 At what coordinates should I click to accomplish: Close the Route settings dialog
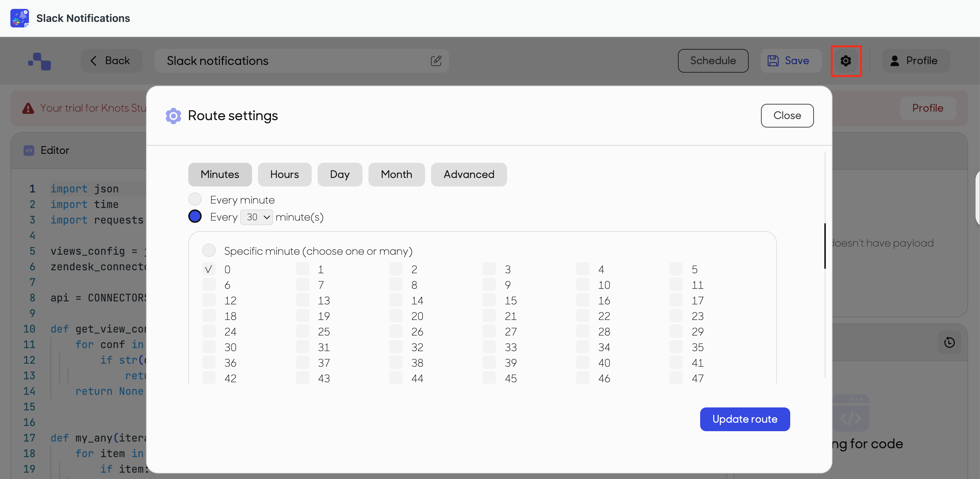click(x=787, y=116)
